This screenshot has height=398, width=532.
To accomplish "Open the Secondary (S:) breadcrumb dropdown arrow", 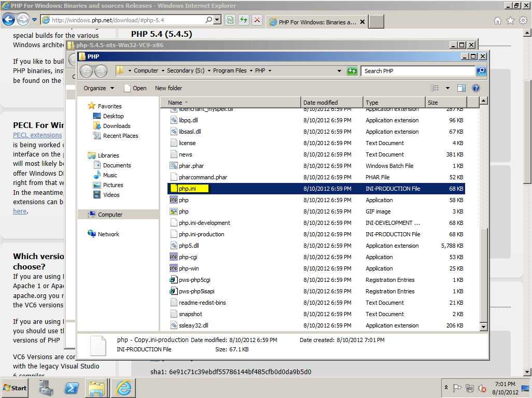I will click(x=209, y=71).
